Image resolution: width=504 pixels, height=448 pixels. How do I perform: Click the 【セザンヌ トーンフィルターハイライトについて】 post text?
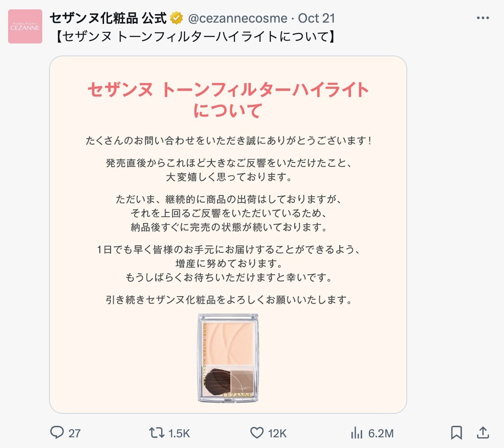pos(195,37)
